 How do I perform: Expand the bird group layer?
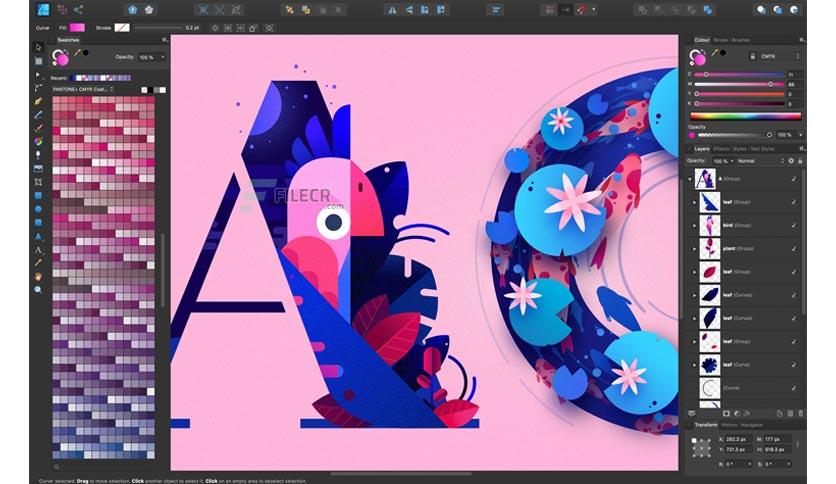pos(694,225)
